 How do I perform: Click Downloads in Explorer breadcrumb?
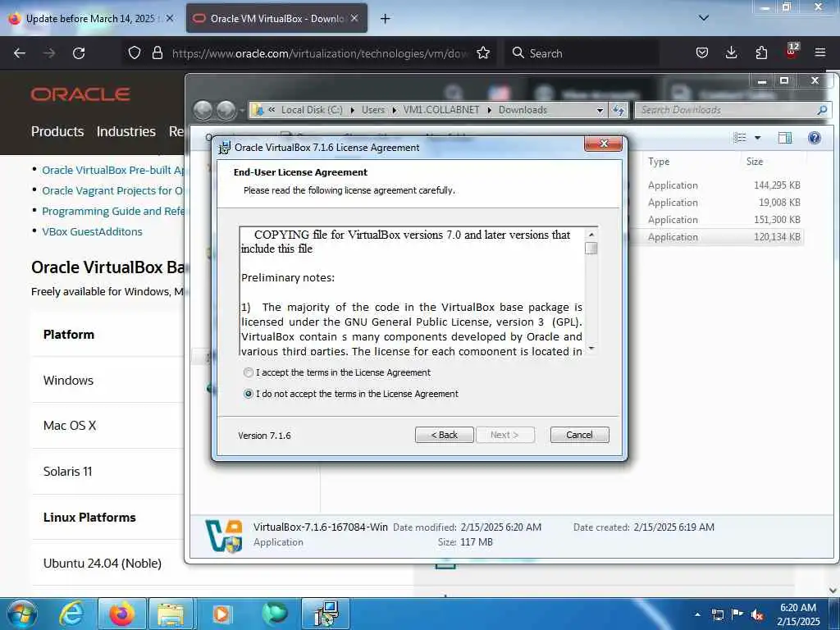(523, 110)
